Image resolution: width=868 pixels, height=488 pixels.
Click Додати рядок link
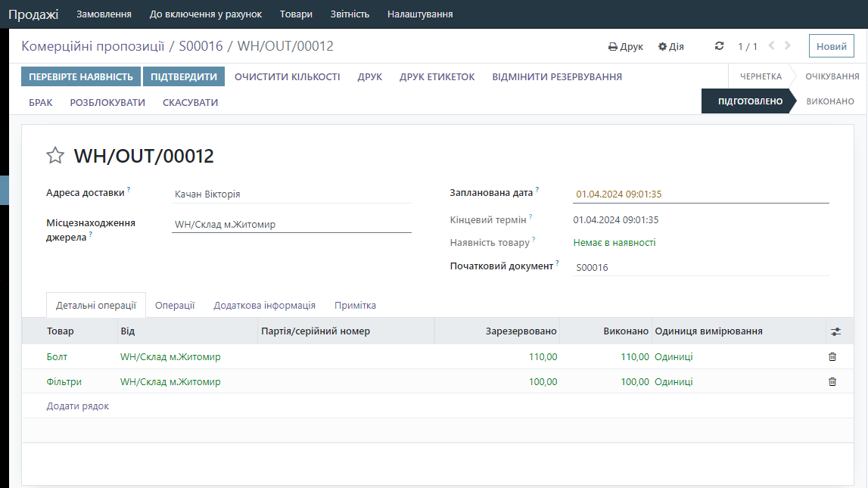[78, 406]
